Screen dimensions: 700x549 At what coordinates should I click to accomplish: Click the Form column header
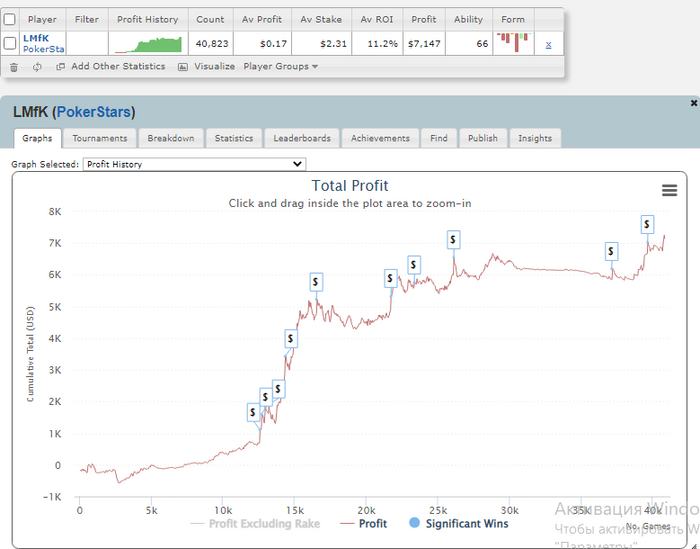pos(513,19)
